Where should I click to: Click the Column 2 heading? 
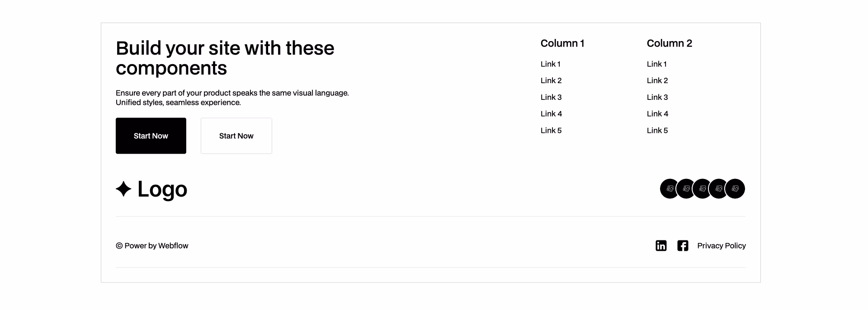click(x=670, y=43)
